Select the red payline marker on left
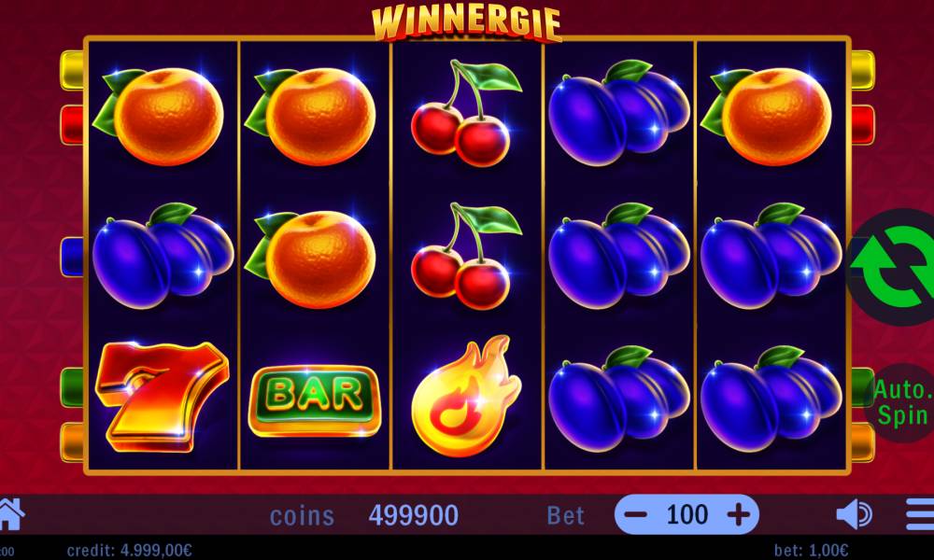934x560 pixels. click(x=72, y=125)
